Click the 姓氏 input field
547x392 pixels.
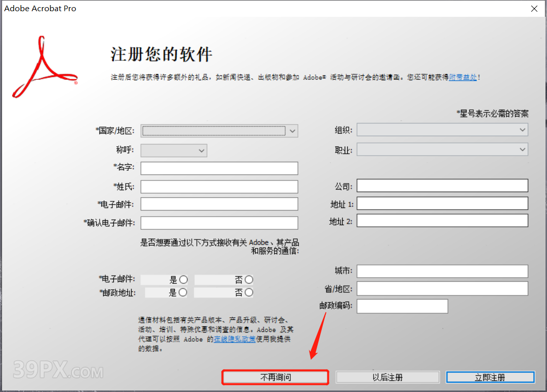(219, 187)
